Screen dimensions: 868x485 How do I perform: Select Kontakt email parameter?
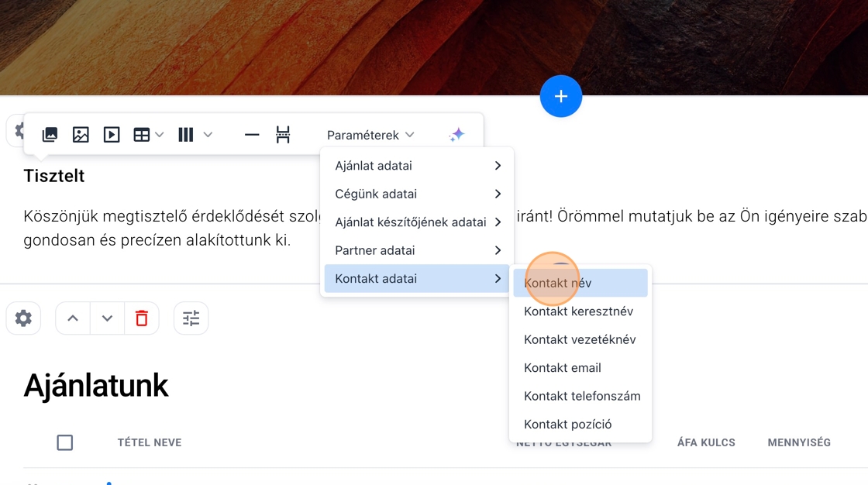tap(563, 368)
